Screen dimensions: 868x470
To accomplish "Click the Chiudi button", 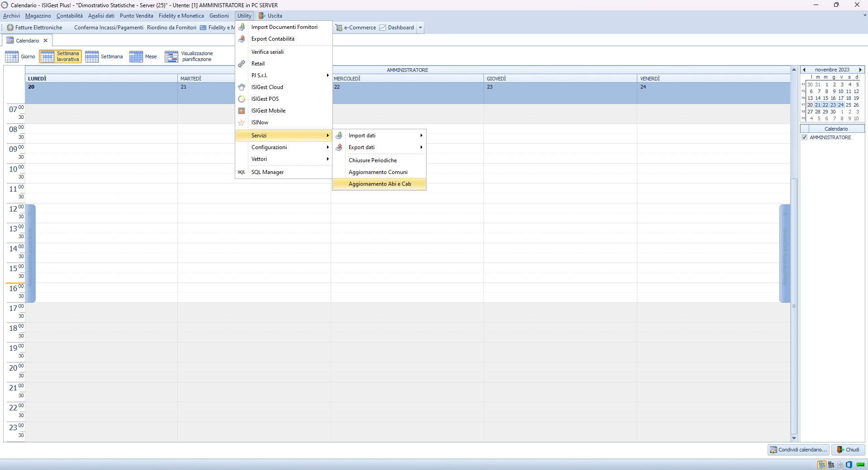I will click(848, 450).
